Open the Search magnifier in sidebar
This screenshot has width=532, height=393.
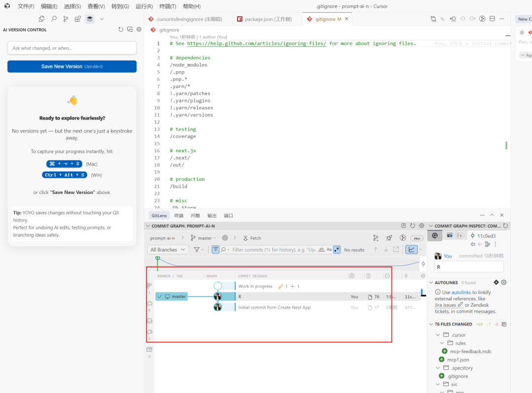coord(54,19)
